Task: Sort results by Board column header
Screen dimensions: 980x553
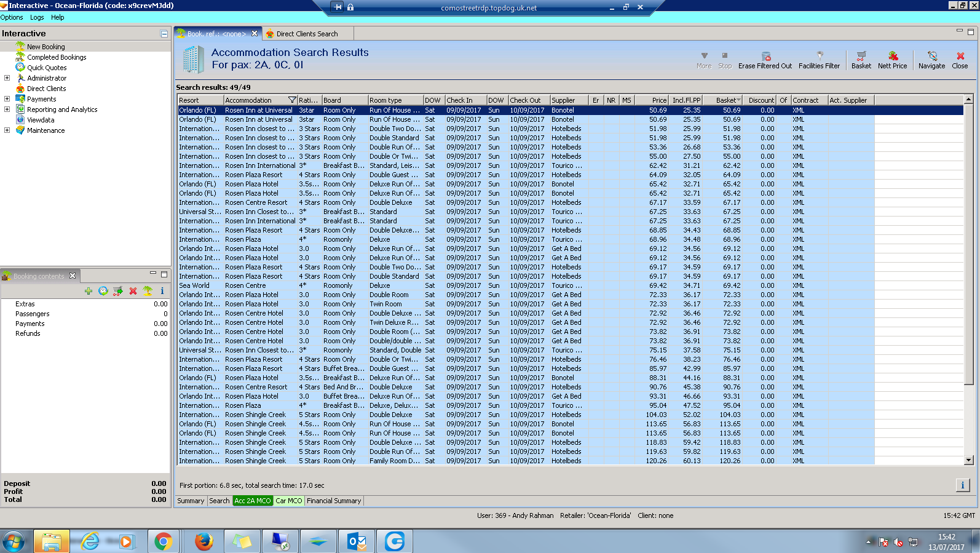Action: (x=344, y=100)
